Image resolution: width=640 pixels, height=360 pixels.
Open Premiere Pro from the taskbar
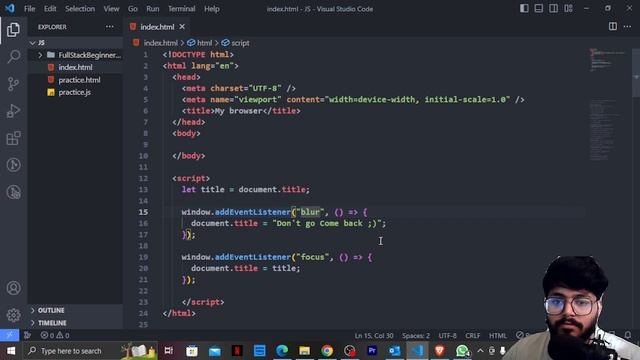pyautogui.click(x=372, y=351)
